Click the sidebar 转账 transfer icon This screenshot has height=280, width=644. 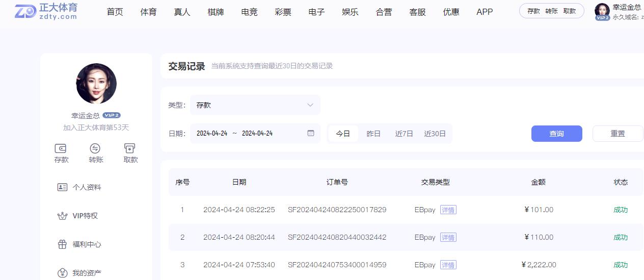click(95, 148)
